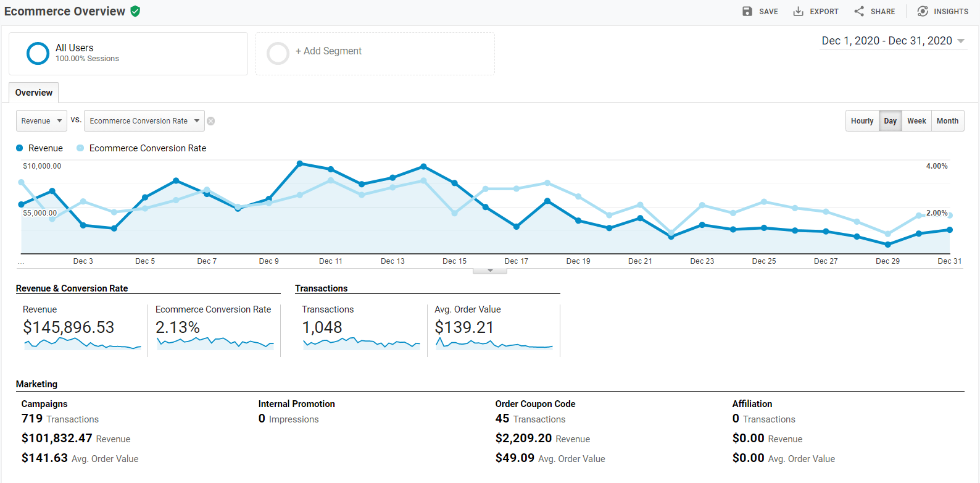The width and height of the screenshot is (980, 483).
Task: Click the Add Segment empty circle
Action: 278,53
